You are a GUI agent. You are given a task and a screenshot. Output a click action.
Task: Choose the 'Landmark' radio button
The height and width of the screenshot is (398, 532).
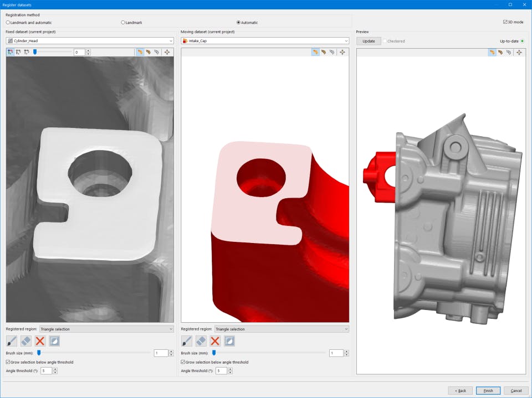pyautogui.click(x=123, y=23)
